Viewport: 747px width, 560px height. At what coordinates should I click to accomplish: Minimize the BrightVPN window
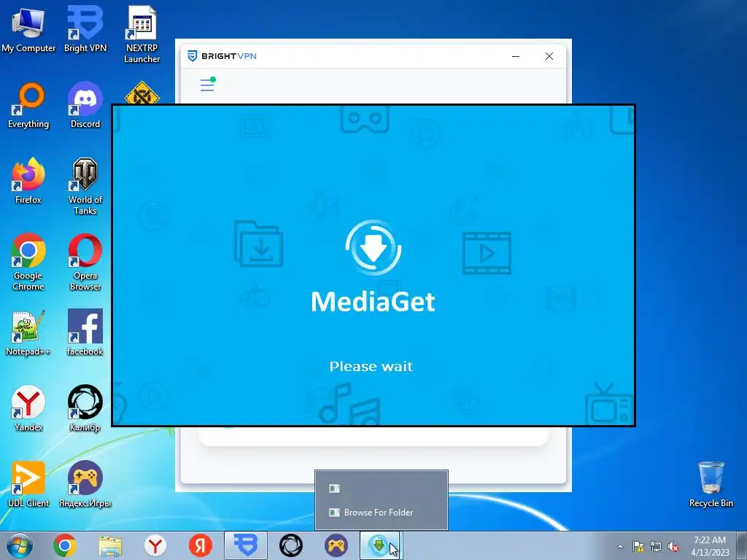(516, 56)
